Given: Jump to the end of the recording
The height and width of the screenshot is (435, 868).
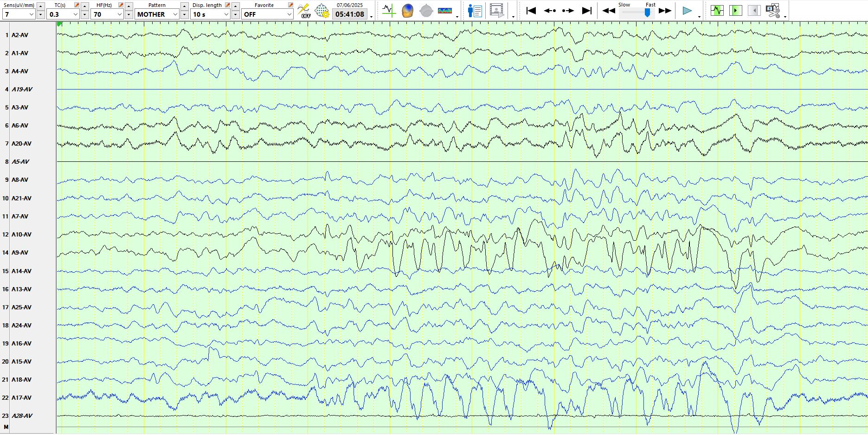Looking at the screenshot, I should (x=587, y=10).
